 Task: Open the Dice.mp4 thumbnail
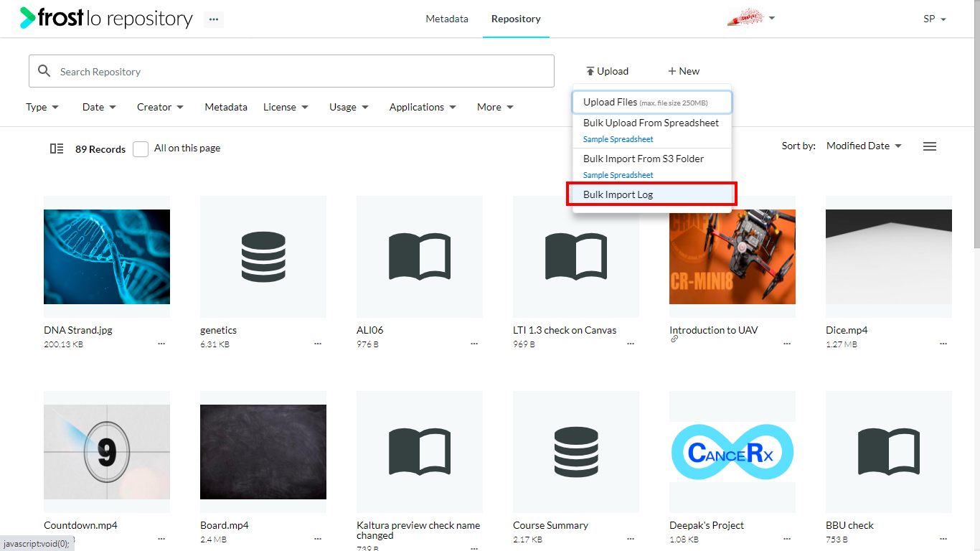(x=889, y=256)
